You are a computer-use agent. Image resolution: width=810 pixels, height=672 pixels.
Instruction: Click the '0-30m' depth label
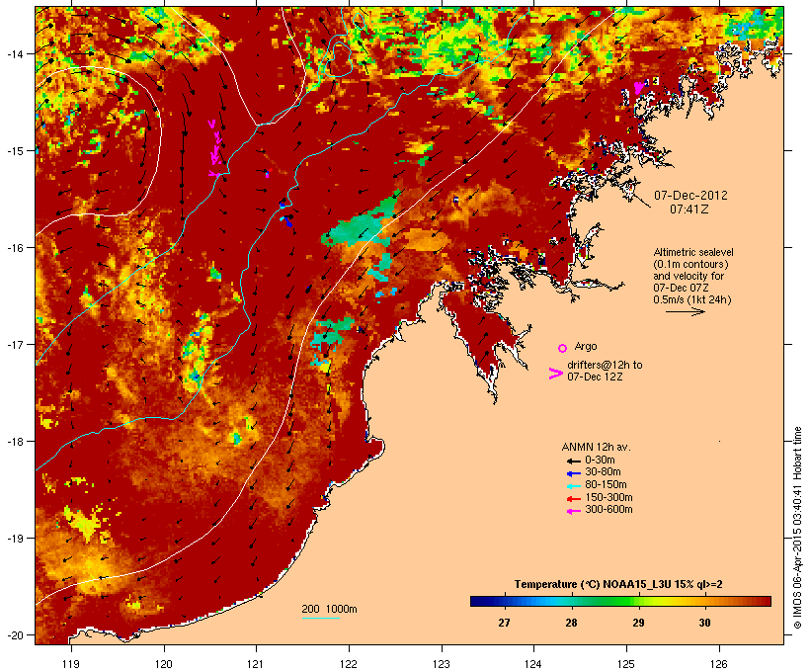tap(600, 461)
